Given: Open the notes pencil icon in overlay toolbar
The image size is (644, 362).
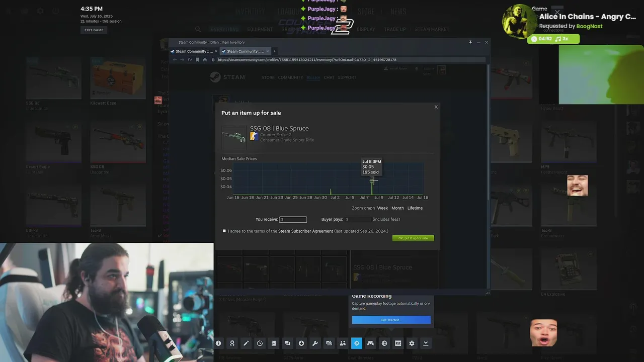Looking at the screenshot, I should [246, 343].
